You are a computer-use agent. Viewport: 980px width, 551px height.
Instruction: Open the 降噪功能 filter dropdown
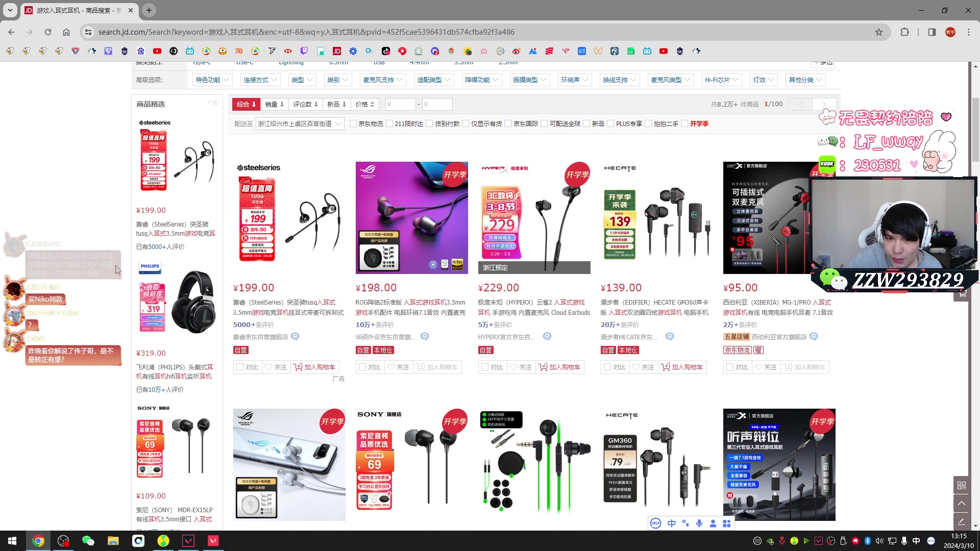coord(481,80)
